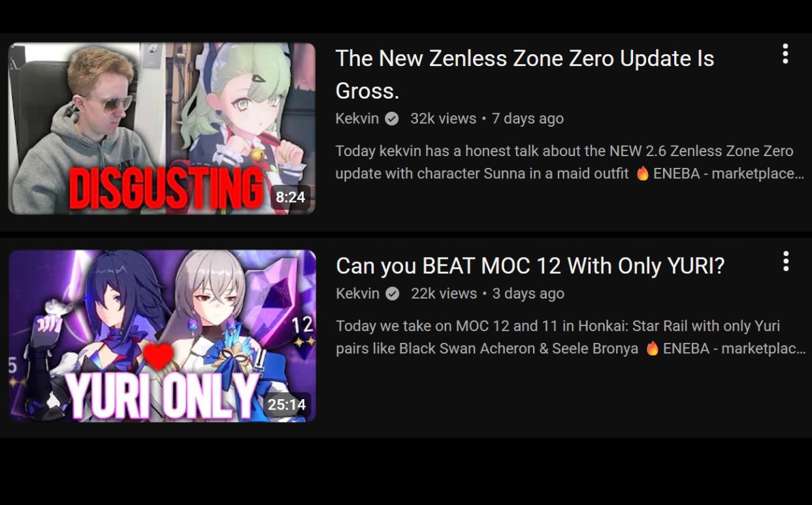The width and height of the screenshot is (812, 505).
Task: Click fire emoji in Zenless Zone Zero description
Action: pyautogui.click(x=643, y=174)
